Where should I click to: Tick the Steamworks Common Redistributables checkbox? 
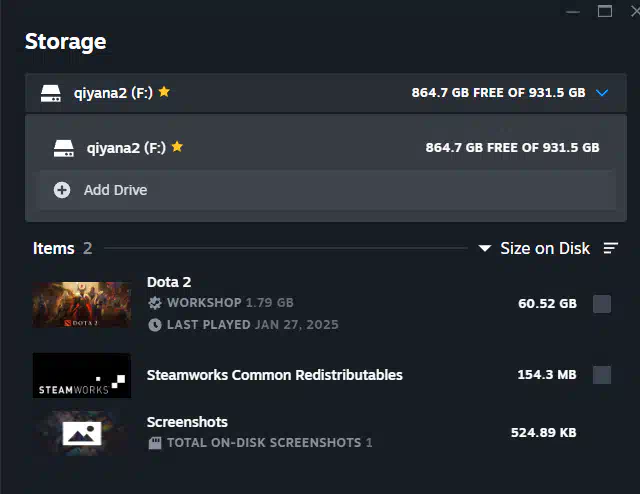click(x=602, y=375)
